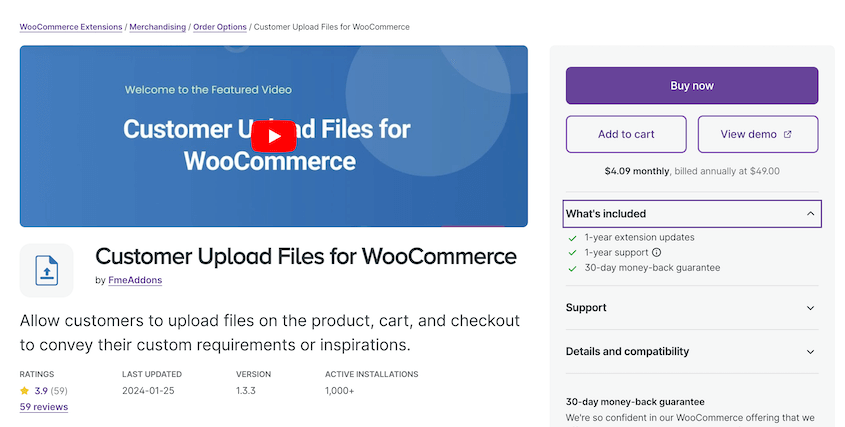Click the 'Welcome to the Featured Video' caption

coord(208,89)
